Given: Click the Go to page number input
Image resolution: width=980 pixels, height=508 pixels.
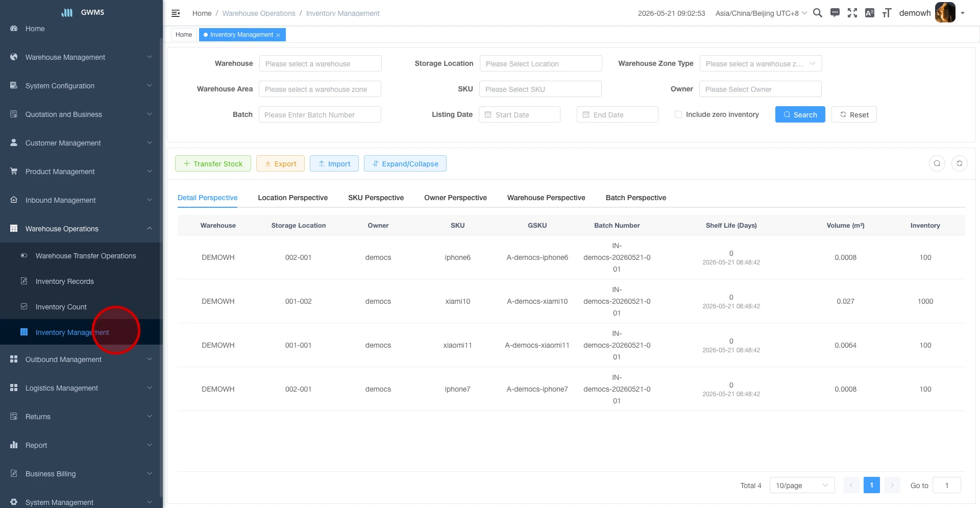Looking at the screenshot, I should [947, 486].
